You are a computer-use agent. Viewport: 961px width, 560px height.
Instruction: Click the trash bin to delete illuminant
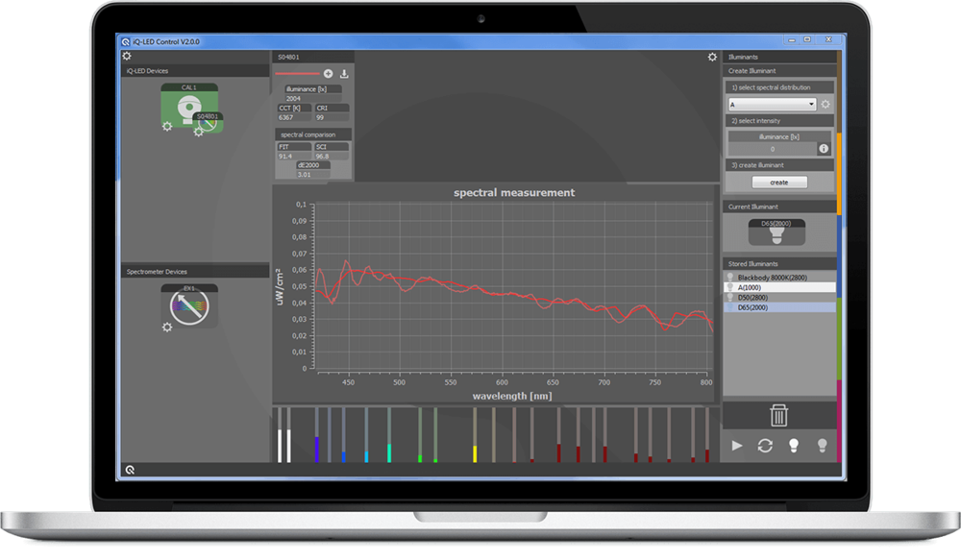(x=778, y=416)
